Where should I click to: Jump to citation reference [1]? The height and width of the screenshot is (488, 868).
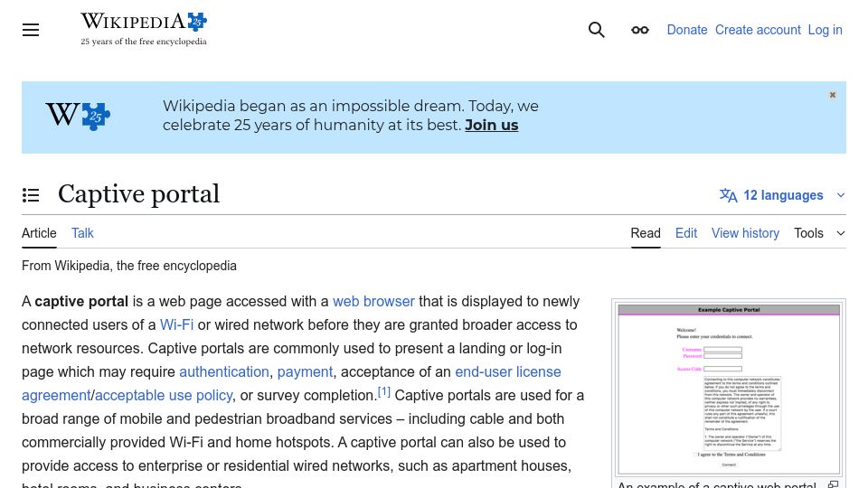(x=383, y=392)
